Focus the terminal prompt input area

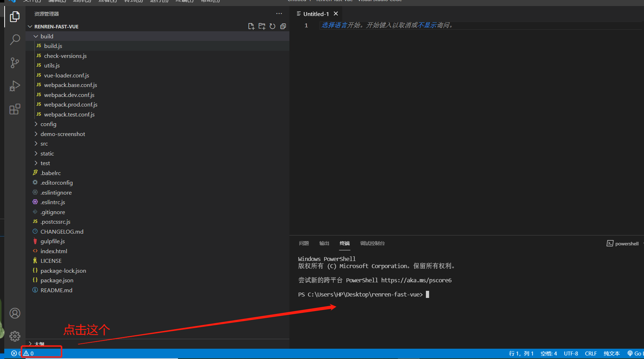click(427, 294)
